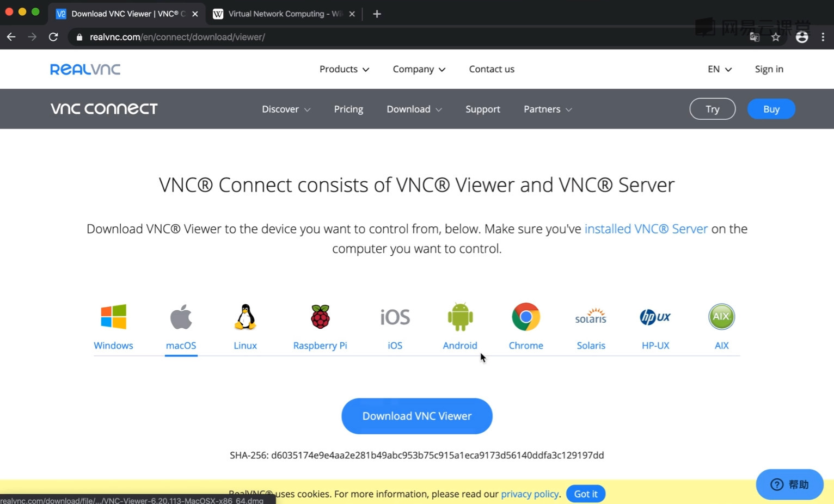834x504 pixels.
Task: Open the Contact us page
Action: click(x=492, y=69)
